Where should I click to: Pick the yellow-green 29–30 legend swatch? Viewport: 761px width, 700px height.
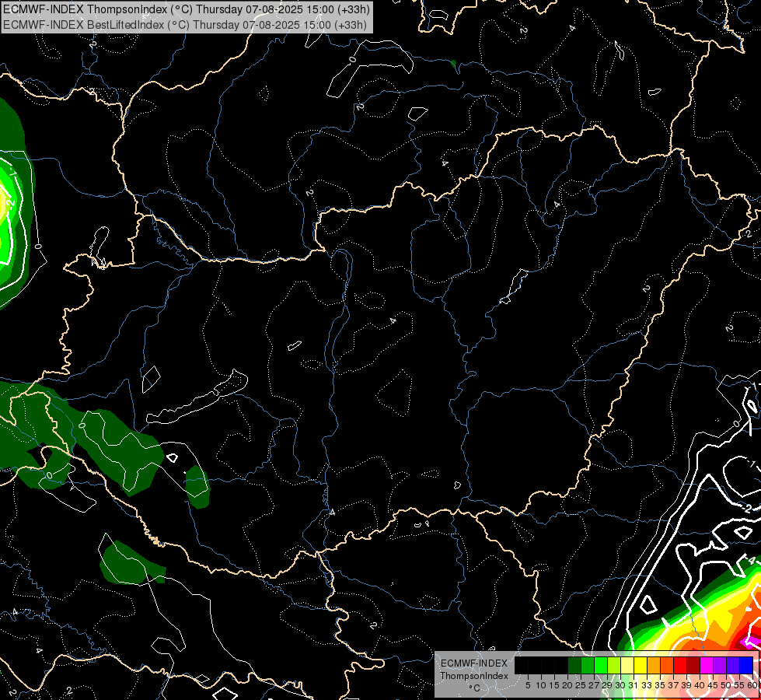(x=614, y=666)
